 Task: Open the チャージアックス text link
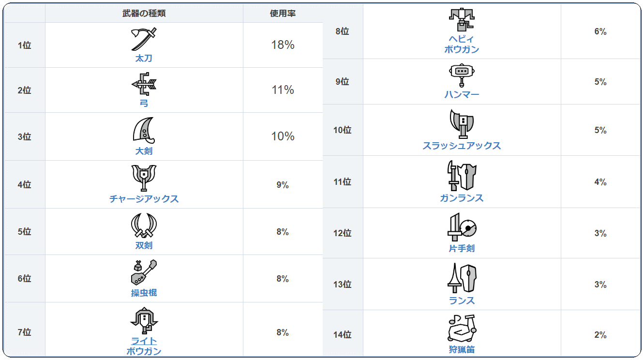click(144, 199)
